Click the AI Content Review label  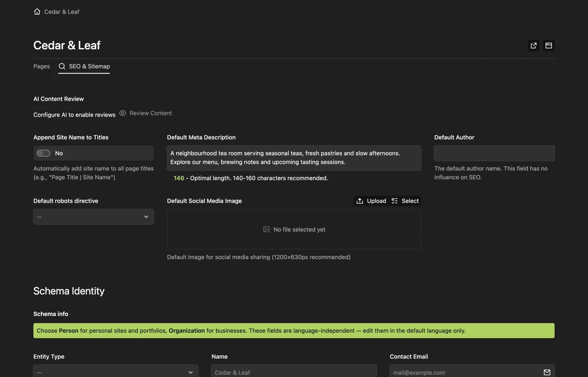coord(58,99)
